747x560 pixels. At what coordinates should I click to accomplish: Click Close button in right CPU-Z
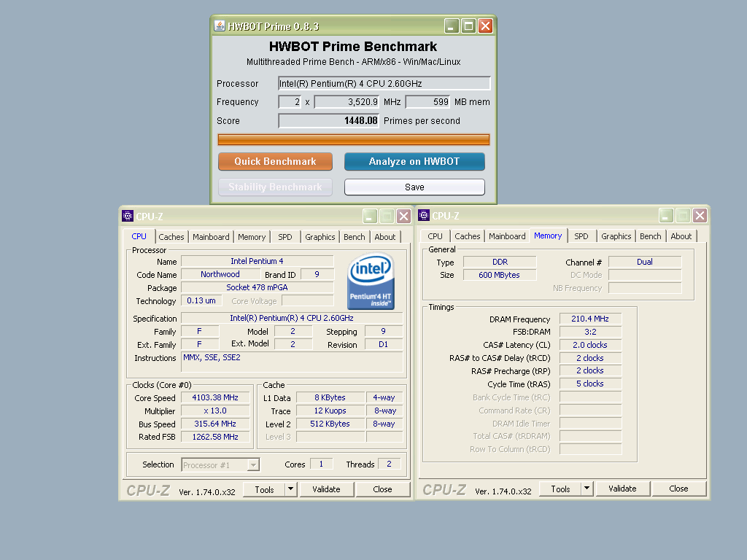point(678,489)
